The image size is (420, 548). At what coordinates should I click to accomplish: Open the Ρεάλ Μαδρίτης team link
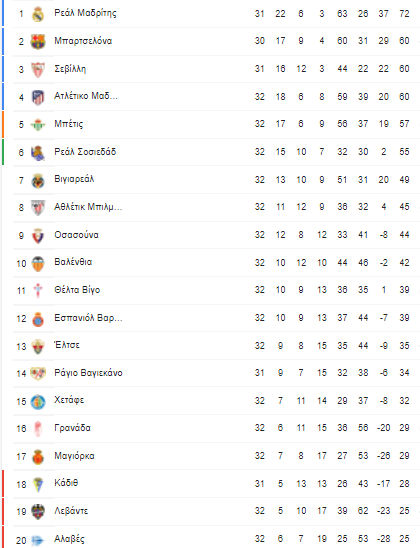(x=85, y=13)
